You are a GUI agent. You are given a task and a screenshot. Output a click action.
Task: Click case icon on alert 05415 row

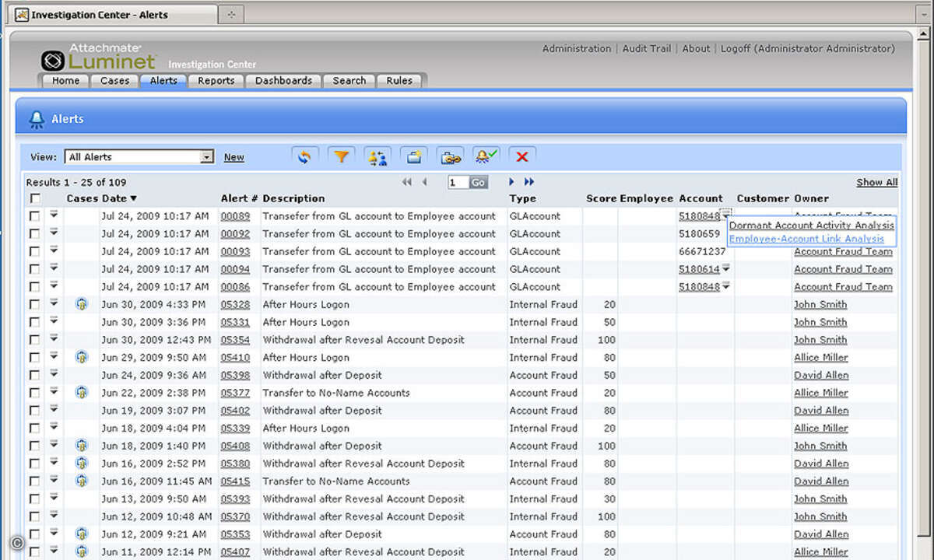pyautogui.click(x=81, y=481)
